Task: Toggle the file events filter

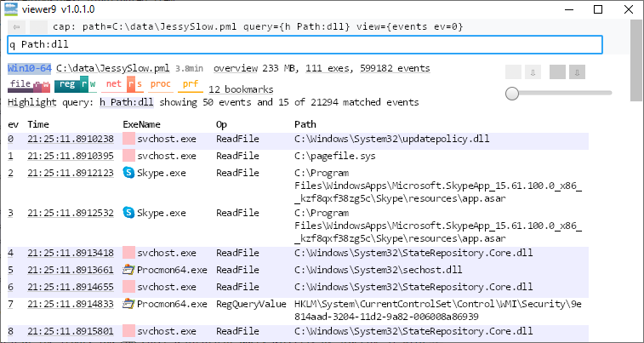Action: (x=20, y=84)
